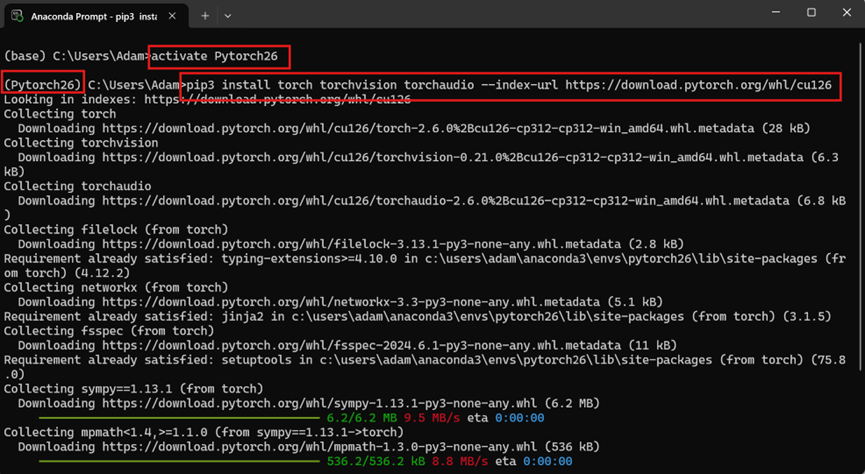
Task: Click the fsspec-2024.6.1 download URL line
Action: pos(348,345)
